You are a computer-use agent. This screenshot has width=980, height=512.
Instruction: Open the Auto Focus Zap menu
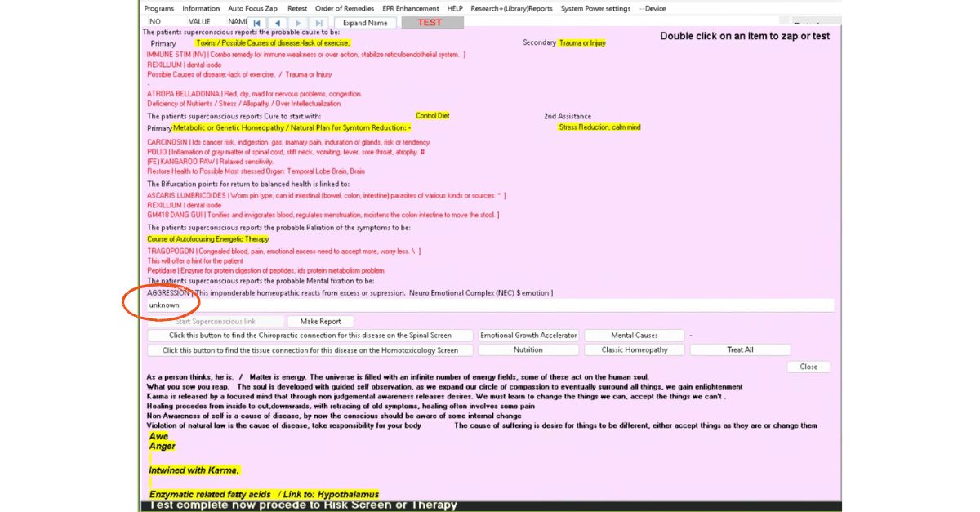pos(252,8)
